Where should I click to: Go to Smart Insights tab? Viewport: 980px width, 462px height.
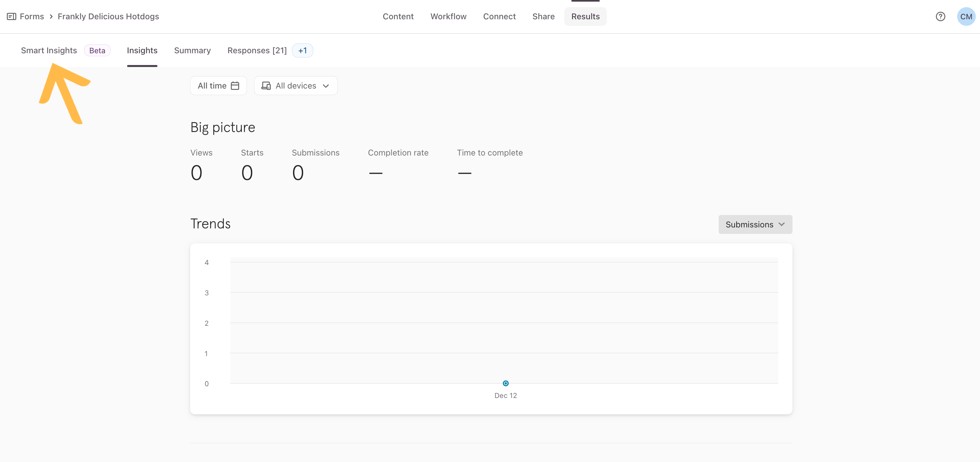[49, 51]
